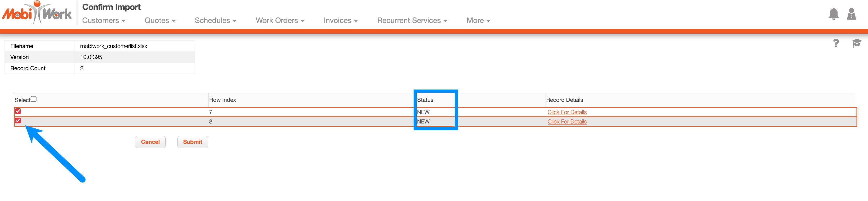The height and width of the screenshot is (201, 868).
Task: Uncheck the checkbox for row index 8
Action: 18,121
